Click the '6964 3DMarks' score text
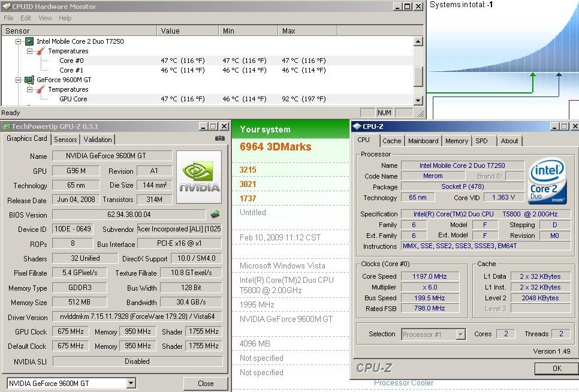Screen dimensions: 579x392 point(276,147)
